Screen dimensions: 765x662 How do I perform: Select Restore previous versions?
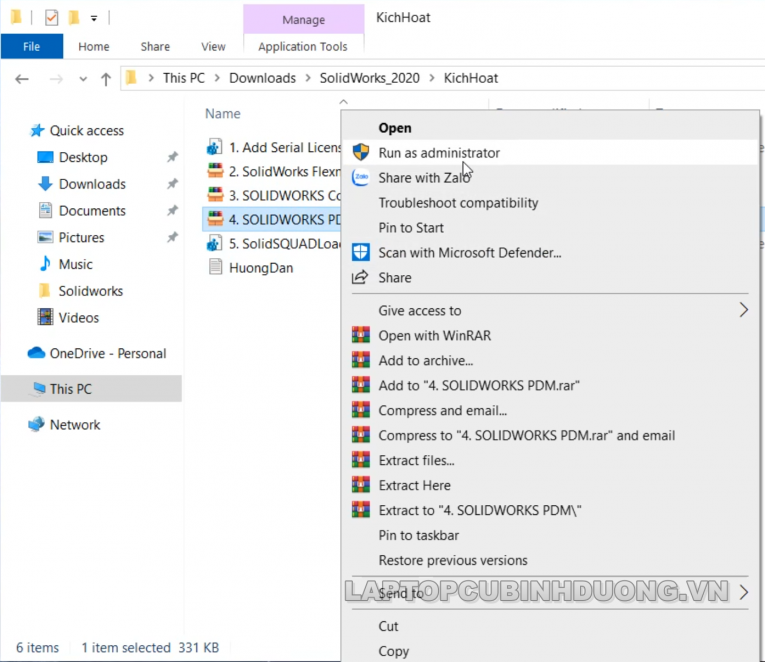click(x=453, y=560)
